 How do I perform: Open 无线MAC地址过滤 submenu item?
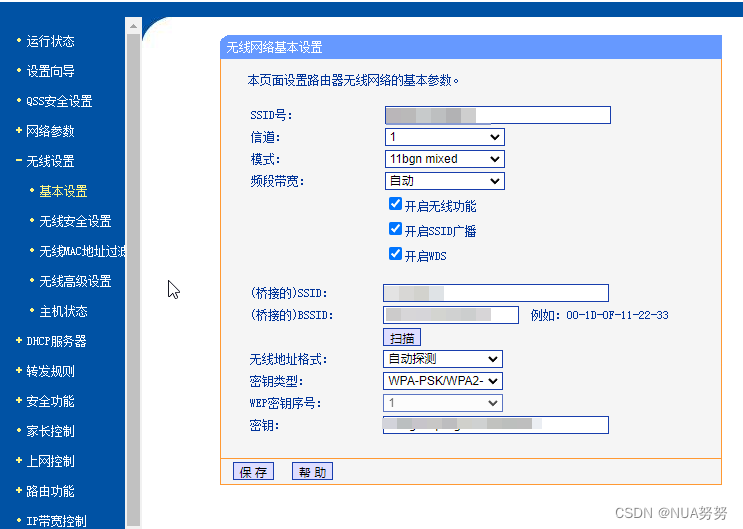click(x=82, y=251)
